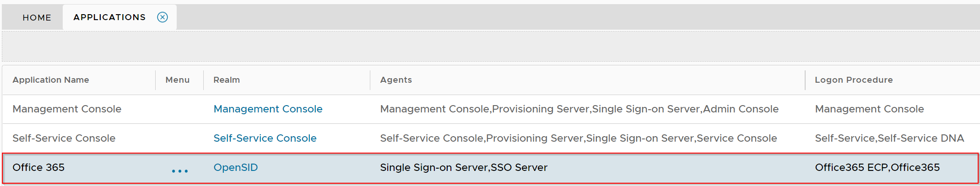Click Management Console agents list cell
Viewport: 980px width, 186px height.
click(x=579, y=109)
